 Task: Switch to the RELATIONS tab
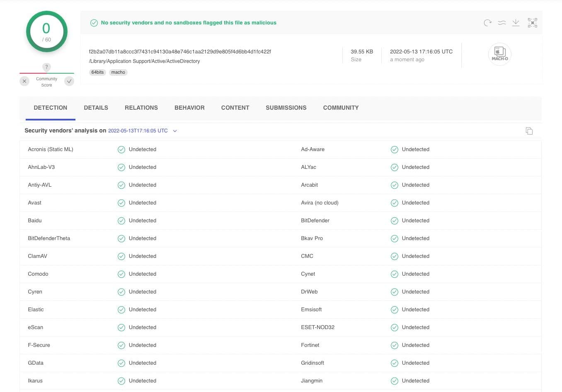coord(141,108)
